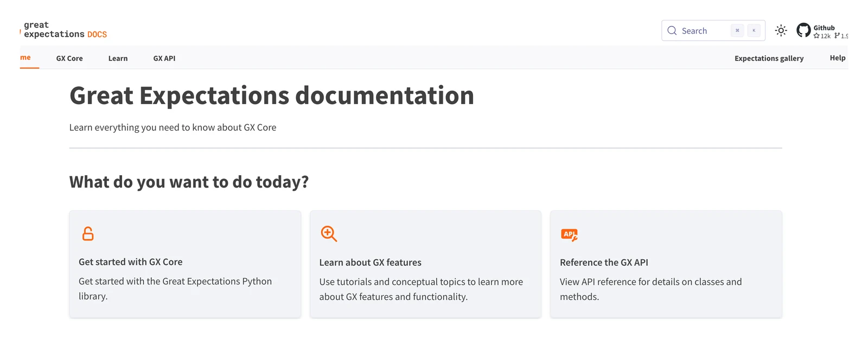
Task: Toggle the light/dark mode sun icon
Action: coord(781,30)
